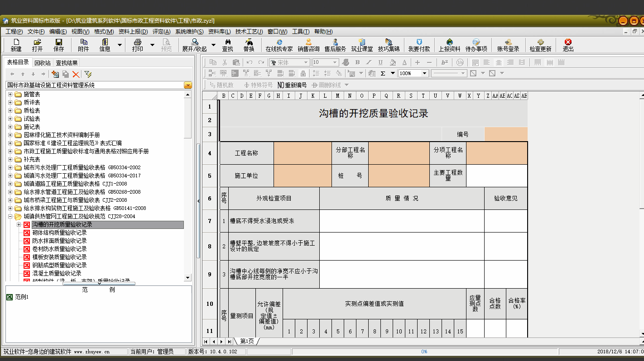Click the font color (A) icon

click(404, 62)
